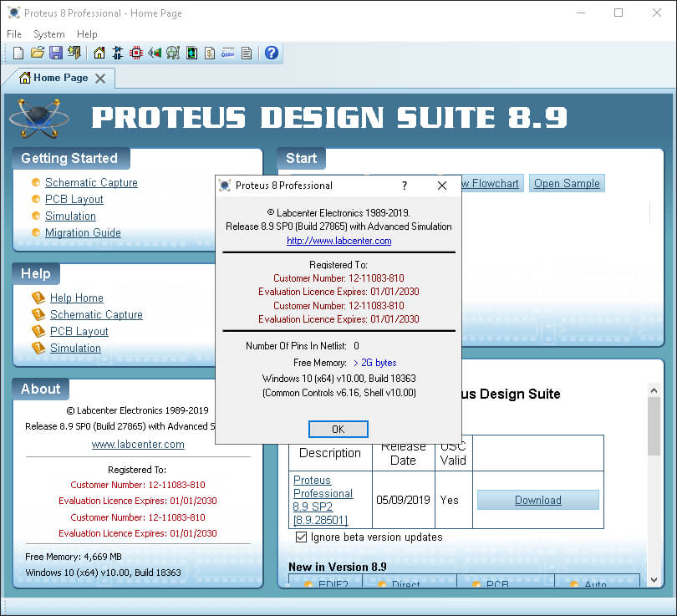Click the scrollbar down arrow on the right

click(x=654, y=580)
